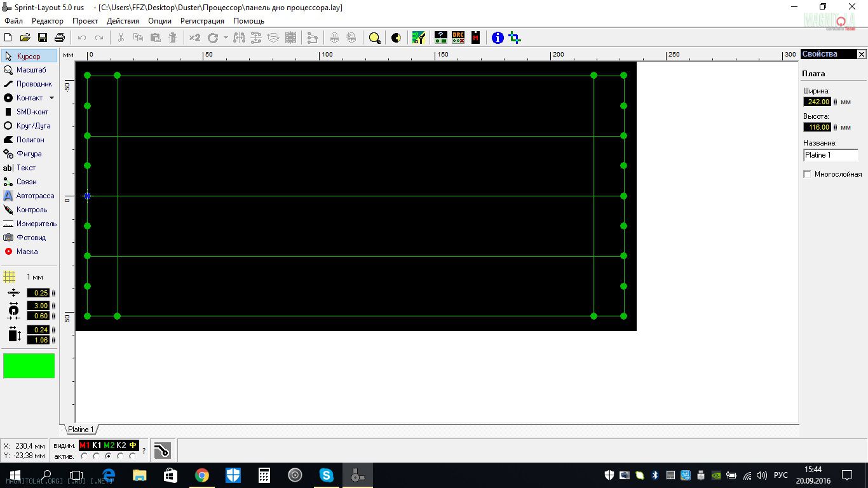Viewport: 868px width, 488px height.
Task: Enable the Многослойная checkbox
Action: click(808, 174)
